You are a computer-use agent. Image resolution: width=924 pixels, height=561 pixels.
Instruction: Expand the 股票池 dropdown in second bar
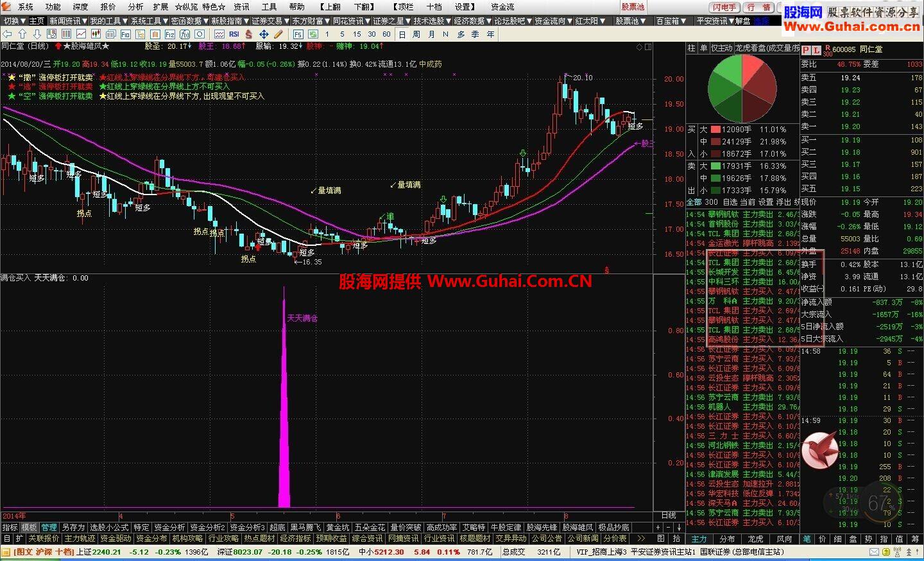coord(630,21)
